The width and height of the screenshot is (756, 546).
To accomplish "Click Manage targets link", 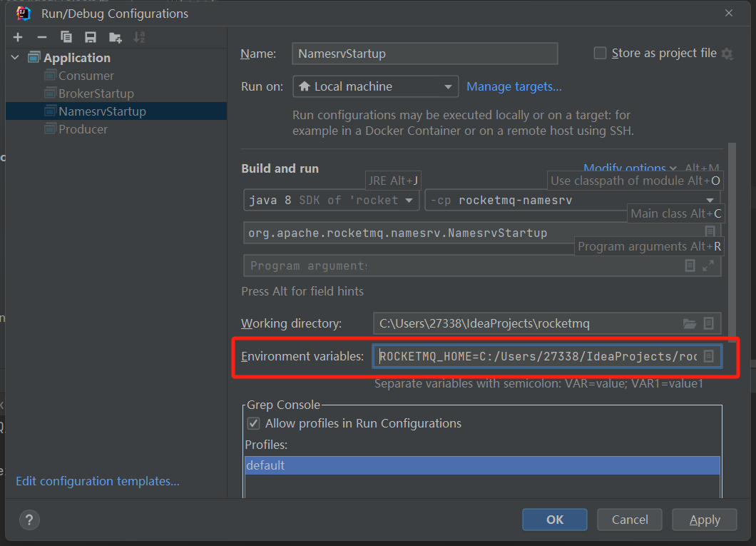I will (x=514, y=87).
